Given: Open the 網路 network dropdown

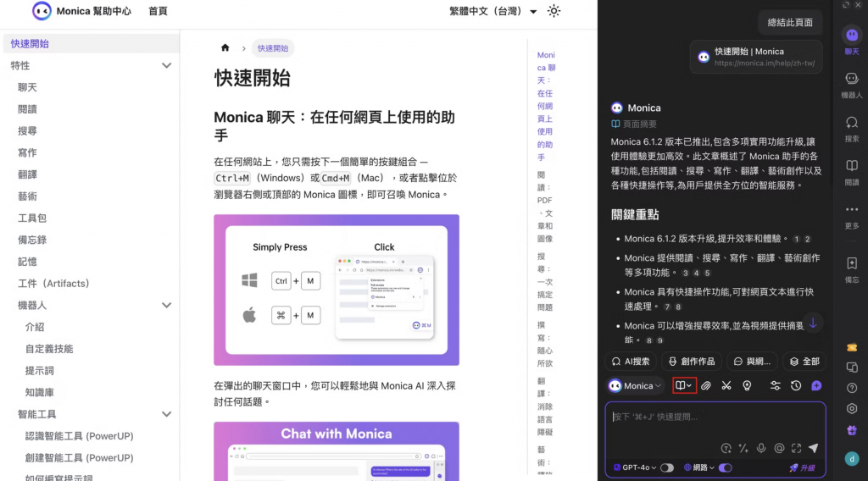Looking at the screenshot, I should 699,467.
